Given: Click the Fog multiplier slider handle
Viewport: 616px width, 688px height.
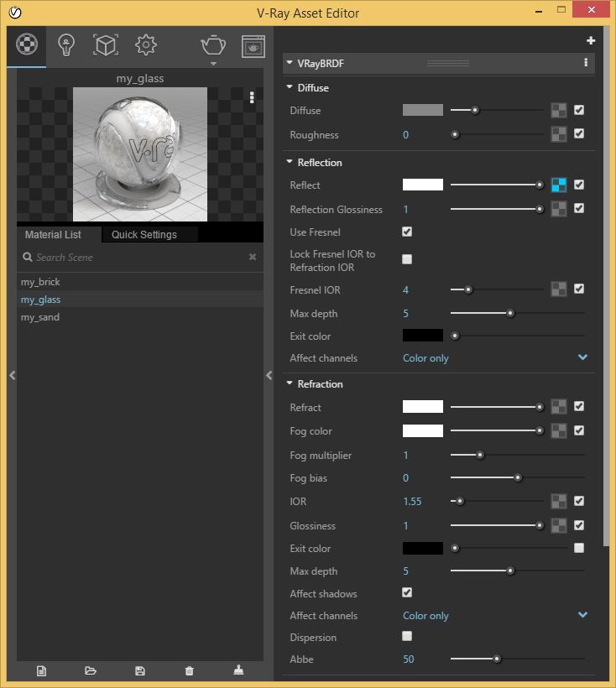Looking at the screenshot, I should click(480, 455).
